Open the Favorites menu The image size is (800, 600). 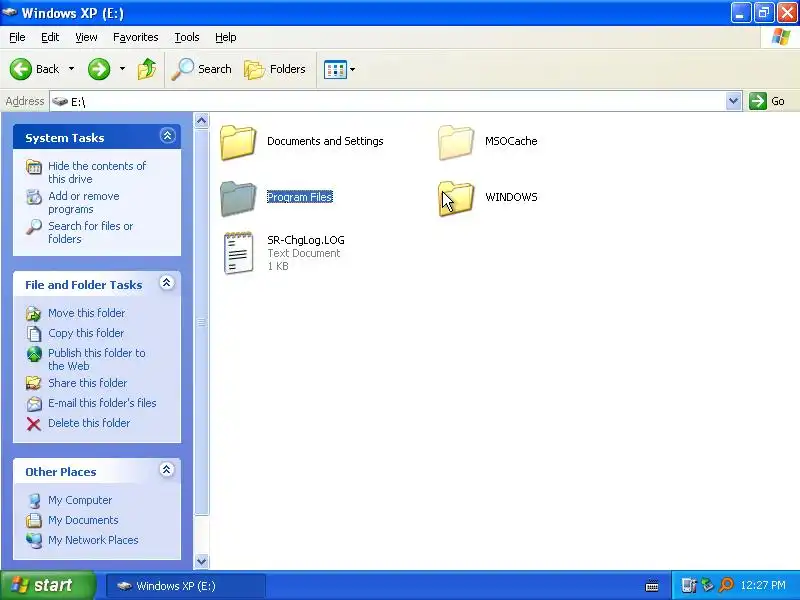click(x=136, y=37)
